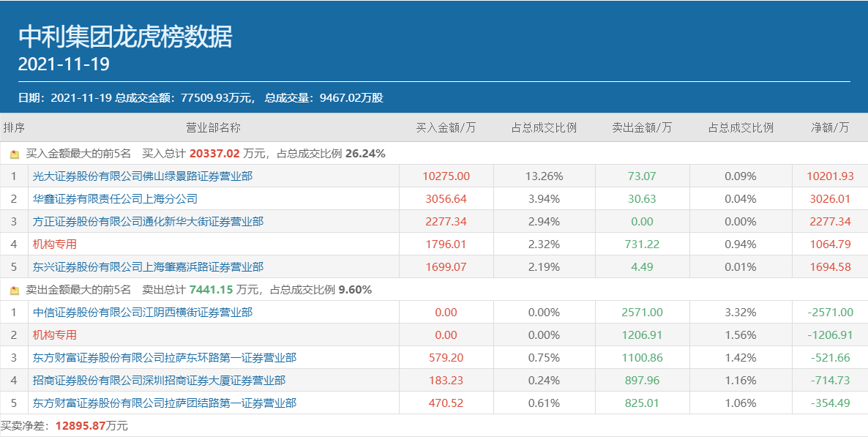Select 方正证券通化新华大街证券营业部 link
The height and width of the screenshot is (437, 868).
pyautogui.click(x=148, y=222)
